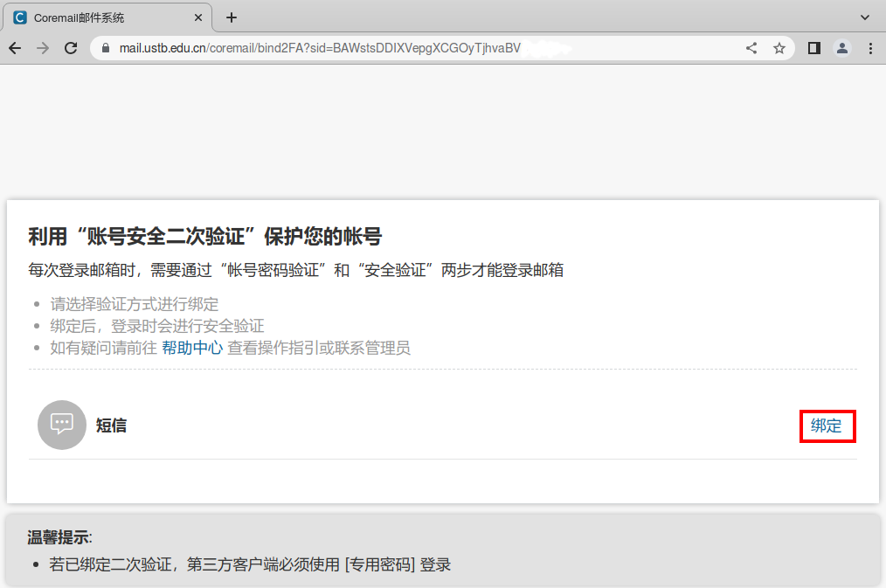Expand the tab search chevron
The width and height of the screenshot is (886, 588).
(x=865, y=17)
